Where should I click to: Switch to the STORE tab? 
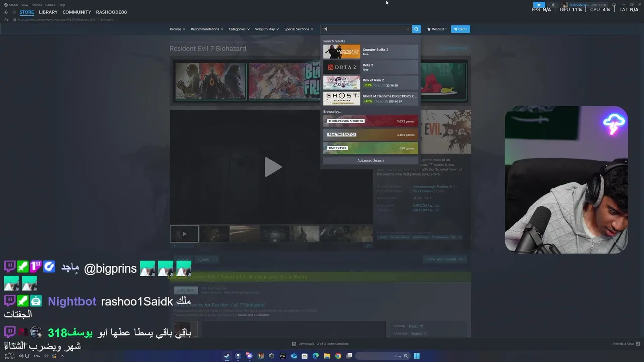tap(27, 12)
